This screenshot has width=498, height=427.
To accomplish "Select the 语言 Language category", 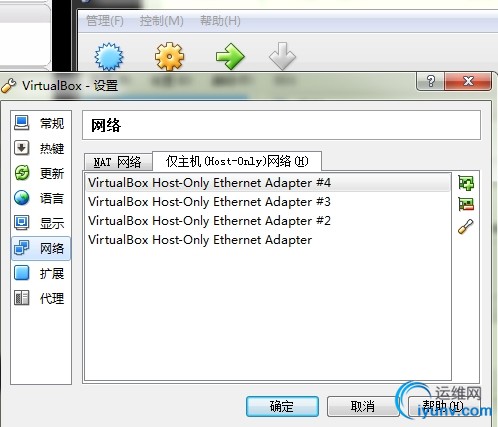I will point(41,198).
